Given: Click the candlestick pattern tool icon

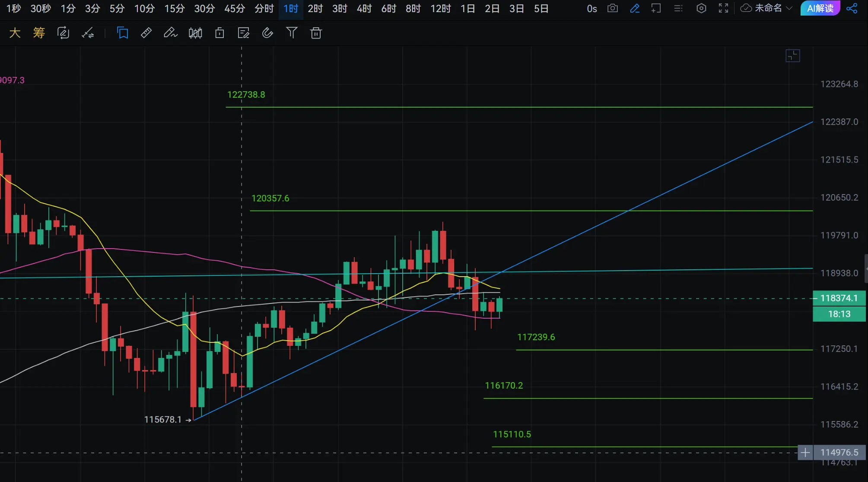Looking at the screenshot, I should point(195,33).
